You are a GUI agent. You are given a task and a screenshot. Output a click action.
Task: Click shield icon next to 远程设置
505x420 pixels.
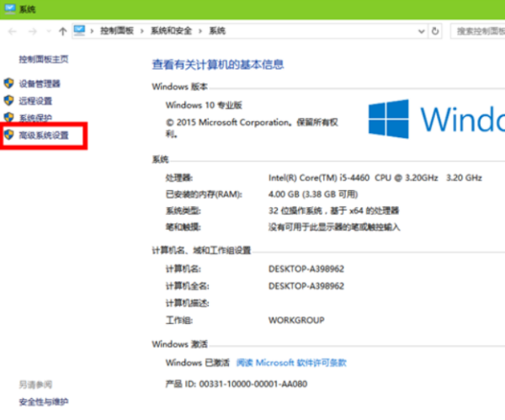point(8,100)
